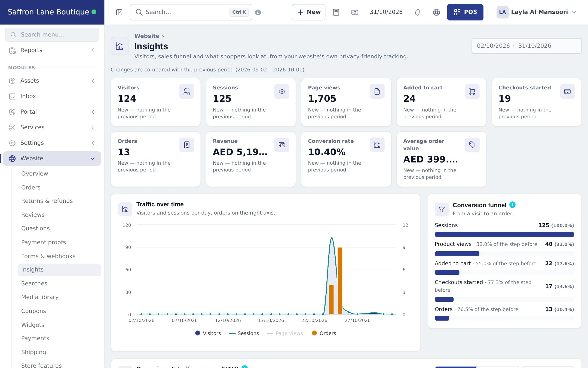
Task: Click the Conversion rate chart icon
Action: pos(377,145)
